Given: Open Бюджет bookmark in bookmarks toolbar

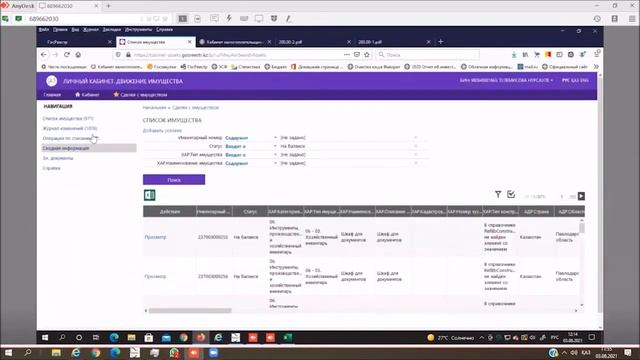Looking at the screenshot, I should (x=276, y=67).
